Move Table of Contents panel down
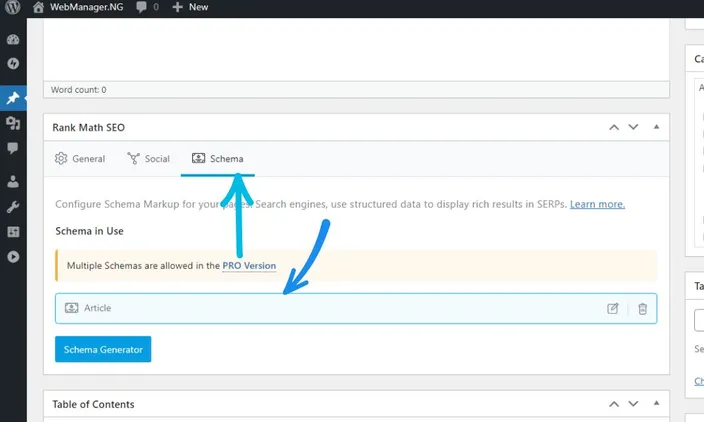 coord(633,404)
